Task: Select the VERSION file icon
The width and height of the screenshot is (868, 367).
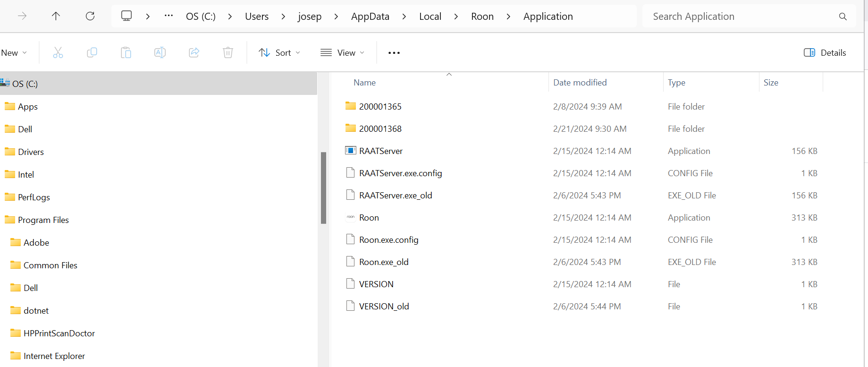Action: [x=350, y=283]
